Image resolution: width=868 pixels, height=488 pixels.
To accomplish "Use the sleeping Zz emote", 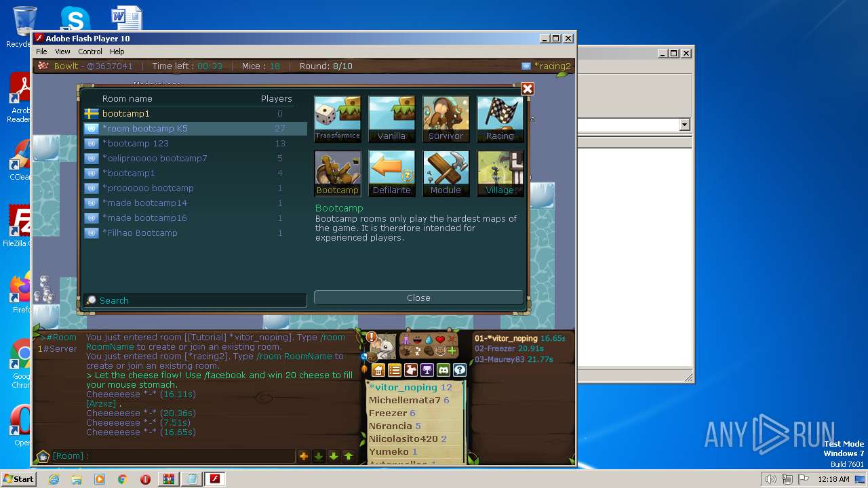I will click(418, 351).
